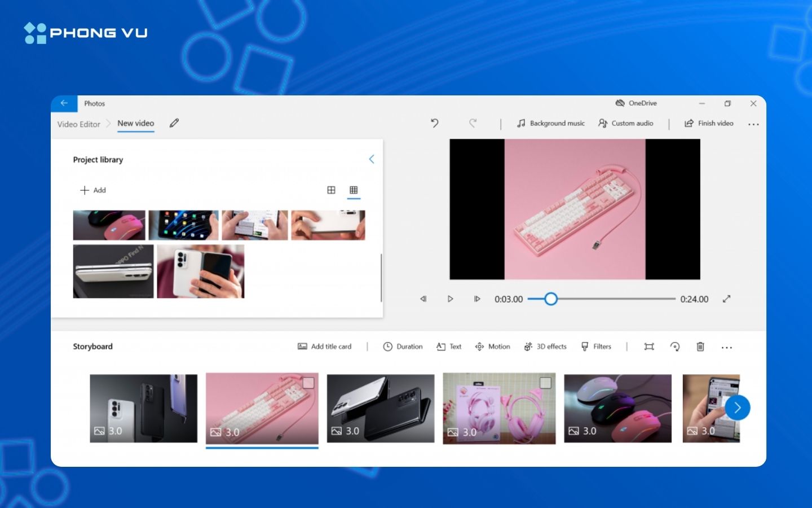Viewport: 812px width, 508px height.
Task: Switch to the Video Editor breadcrumb tab
Action: point(78,124)
